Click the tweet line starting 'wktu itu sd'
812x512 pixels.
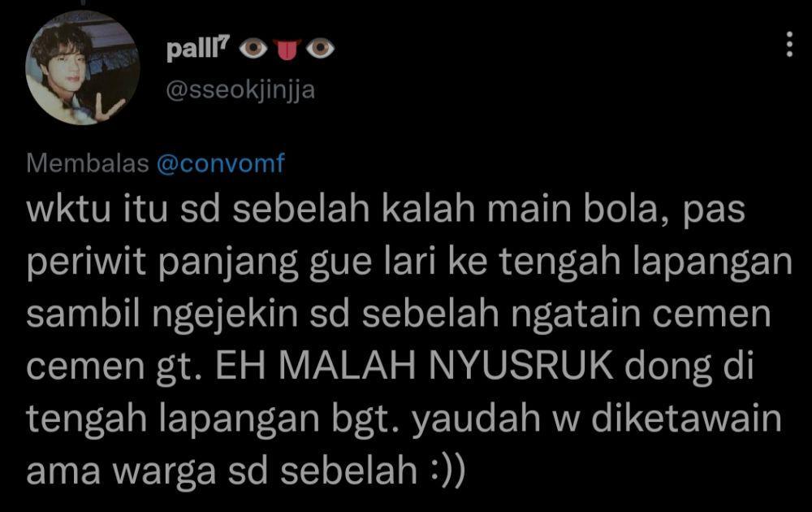386,210
